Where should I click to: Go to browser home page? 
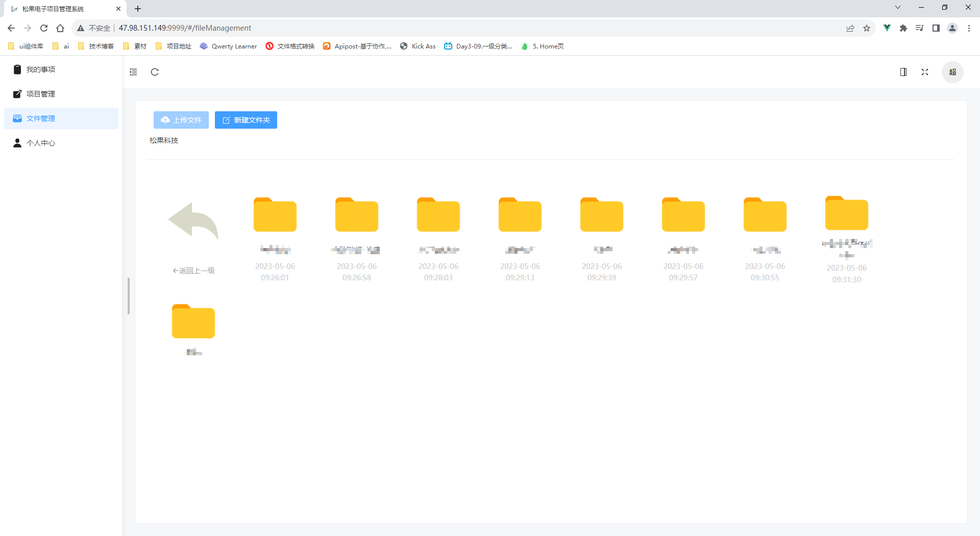click(60, 28)
